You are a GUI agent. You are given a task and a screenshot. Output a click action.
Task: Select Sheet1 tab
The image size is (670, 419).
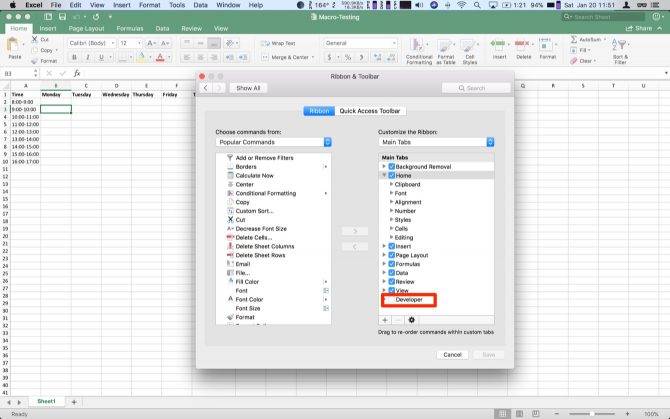pyautogui.click(x=46, y=401)
